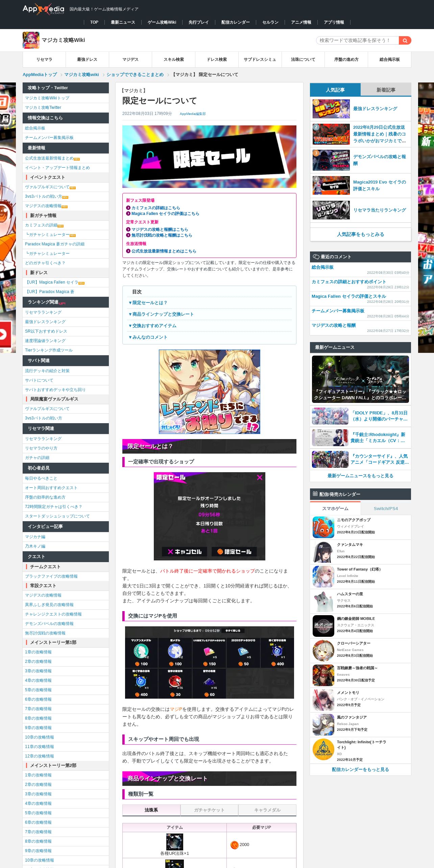Switch to the キャラメダル item tab
434x868 pixels.
coord(267,810)
